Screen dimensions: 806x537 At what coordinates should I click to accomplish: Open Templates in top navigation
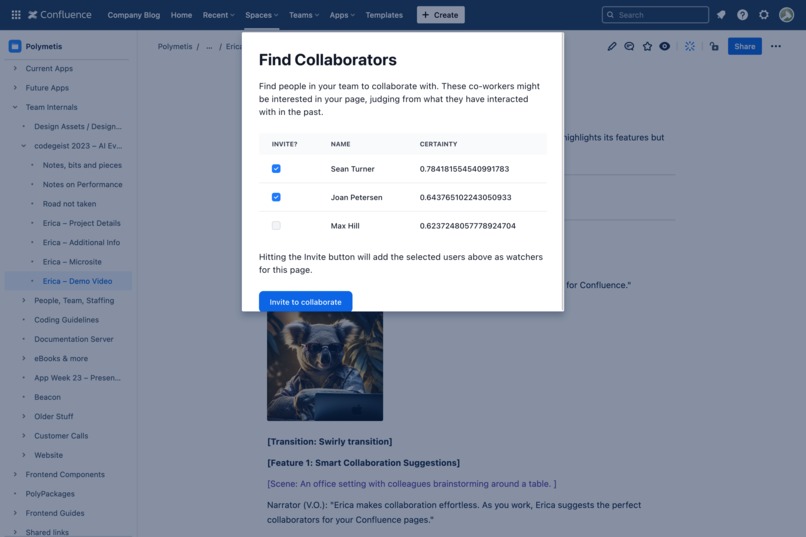click(x=384, y=15)
